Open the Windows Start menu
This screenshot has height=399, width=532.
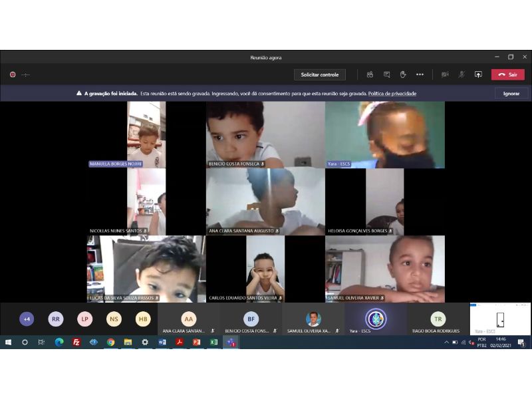[9, 342]
